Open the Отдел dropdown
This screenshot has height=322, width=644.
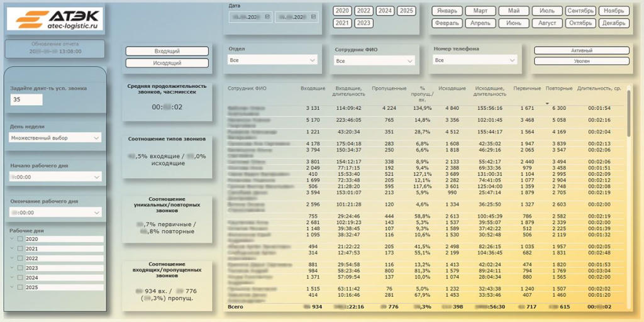pyautogui.click(x=273, y=60)
